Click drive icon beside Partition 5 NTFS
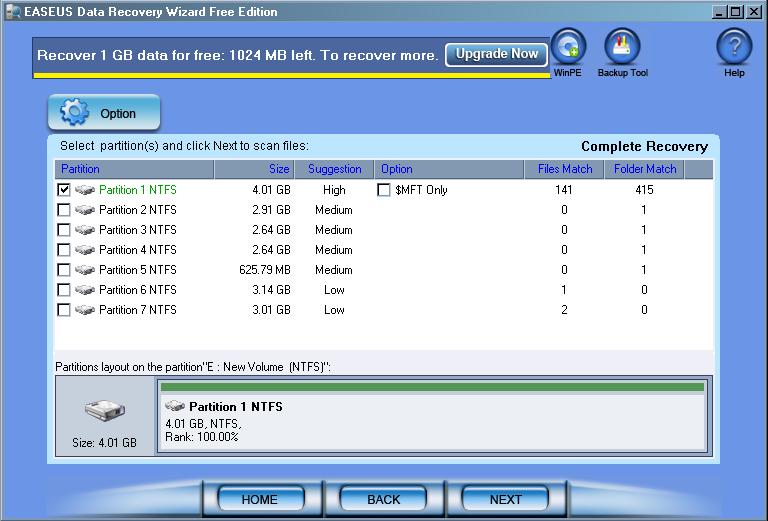 (85, 270)
